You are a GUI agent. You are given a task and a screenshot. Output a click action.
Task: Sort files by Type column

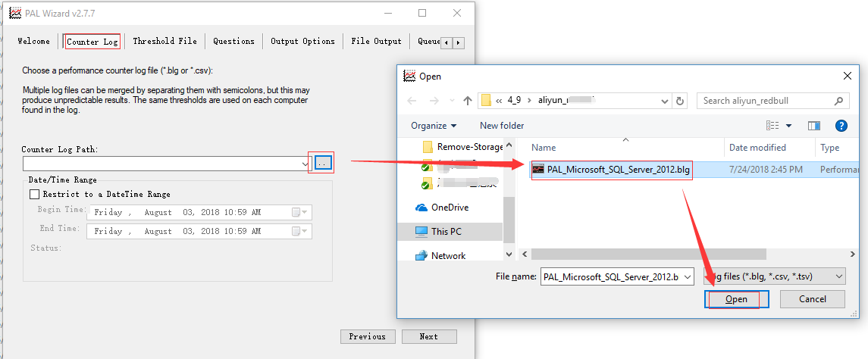point(830,148)
